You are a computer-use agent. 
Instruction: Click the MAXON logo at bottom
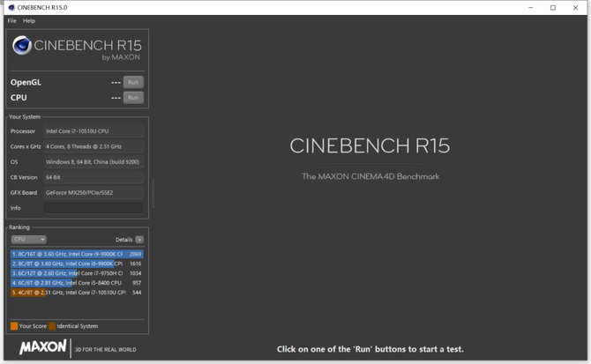pos(43,346)
